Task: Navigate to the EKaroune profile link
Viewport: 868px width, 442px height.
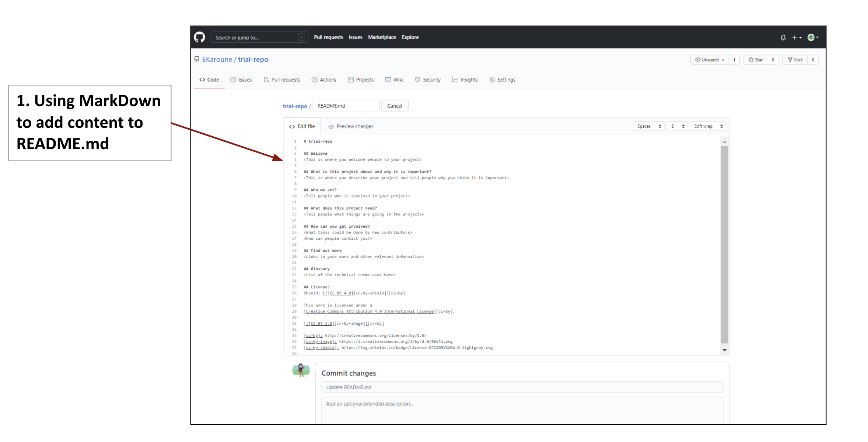Action: click(217, 59)
